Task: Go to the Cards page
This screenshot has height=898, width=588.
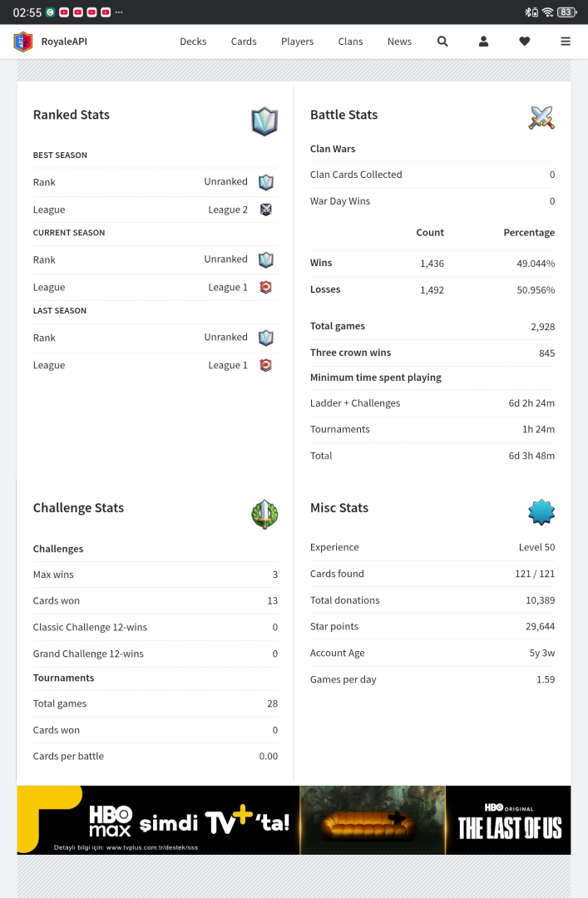Action: 244,42
